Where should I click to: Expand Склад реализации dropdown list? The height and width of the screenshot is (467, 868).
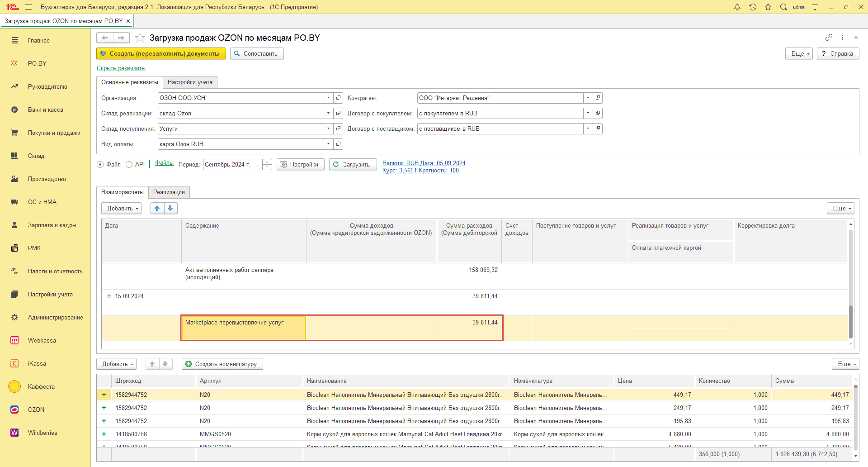click(329, 113)
